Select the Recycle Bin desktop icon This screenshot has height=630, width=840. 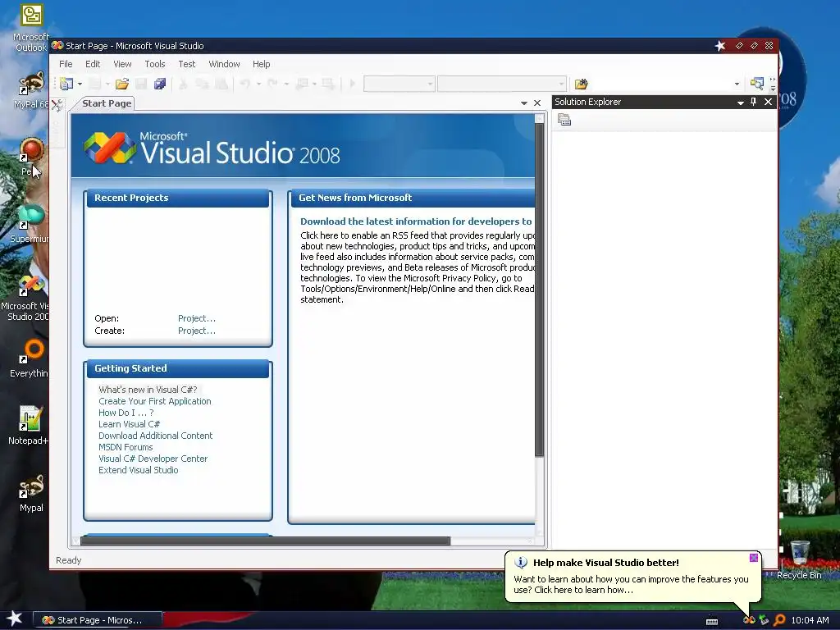click(x=799, y=559)
